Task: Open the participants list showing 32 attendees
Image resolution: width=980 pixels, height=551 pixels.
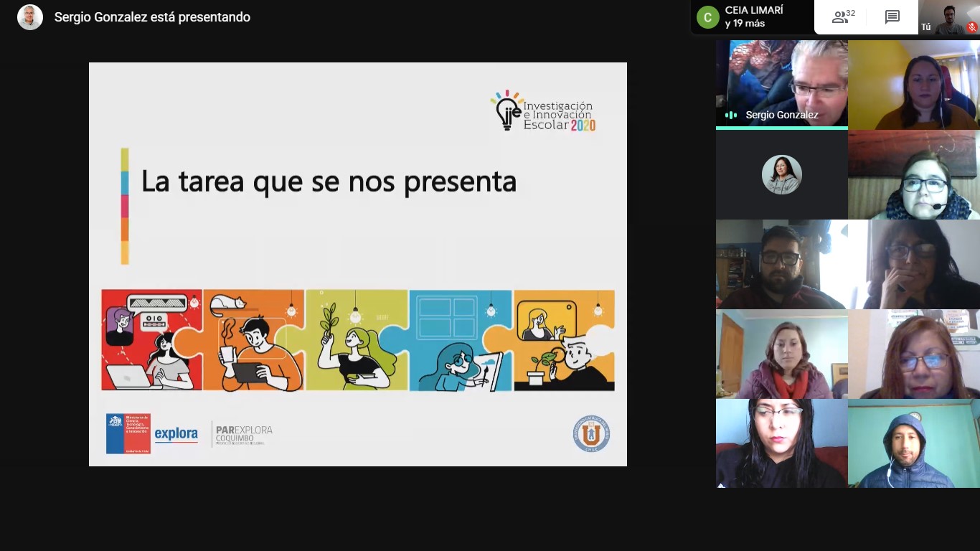Action: tap(839, 17)
